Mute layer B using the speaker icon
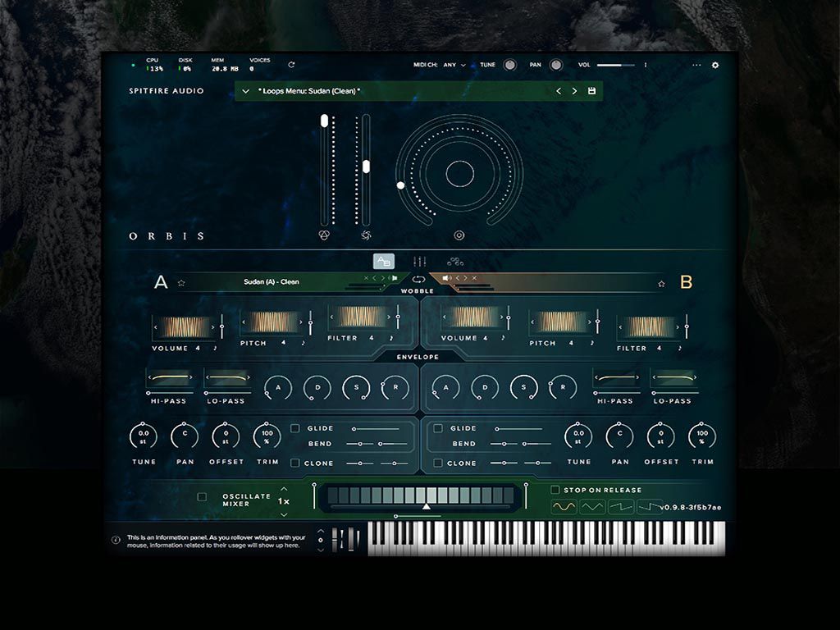The width and height of the screenshot is (840, 630). click(447, 278)
